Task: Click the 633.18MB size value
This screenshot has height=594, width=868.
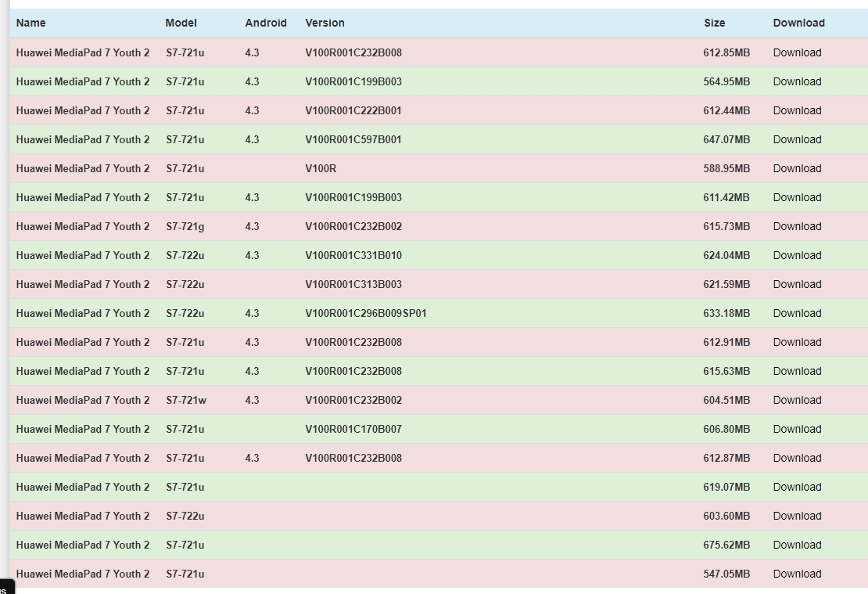Action: 726,313
